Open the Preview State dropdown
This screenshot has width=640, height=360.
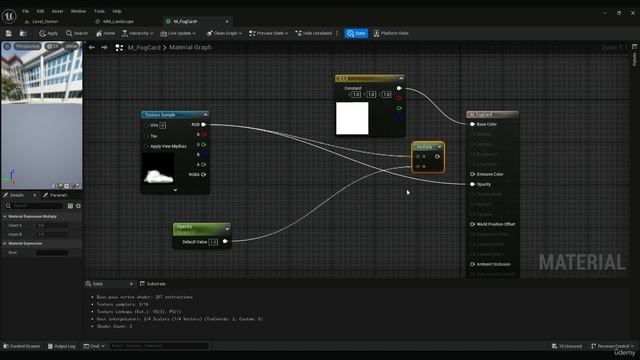(x=269, y=33)
